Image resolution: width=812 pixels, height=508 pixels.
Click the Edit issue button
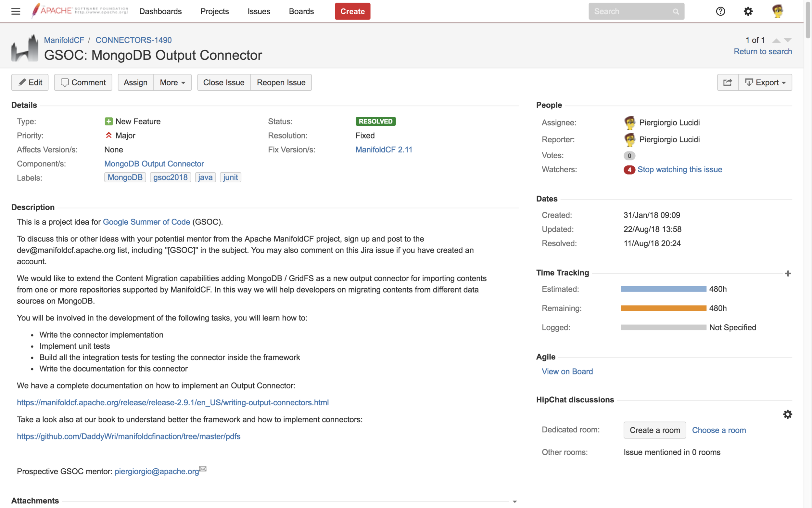[30, 82]
